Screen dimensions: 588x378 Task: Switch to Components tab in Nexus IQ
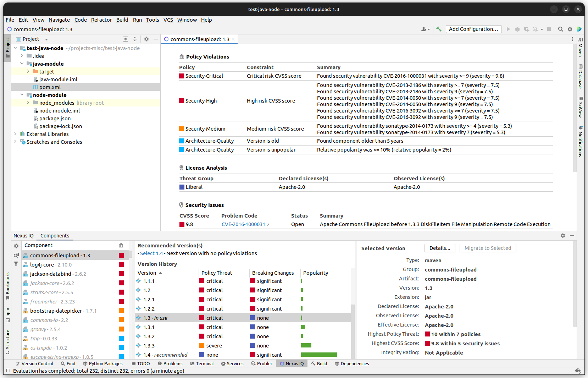[55, 236]
